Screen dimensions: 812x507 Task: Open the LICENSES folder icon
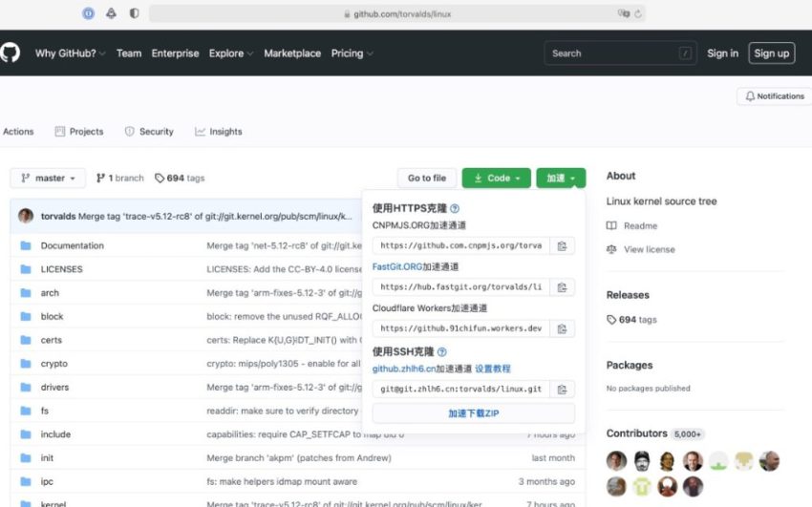[26, 269]
